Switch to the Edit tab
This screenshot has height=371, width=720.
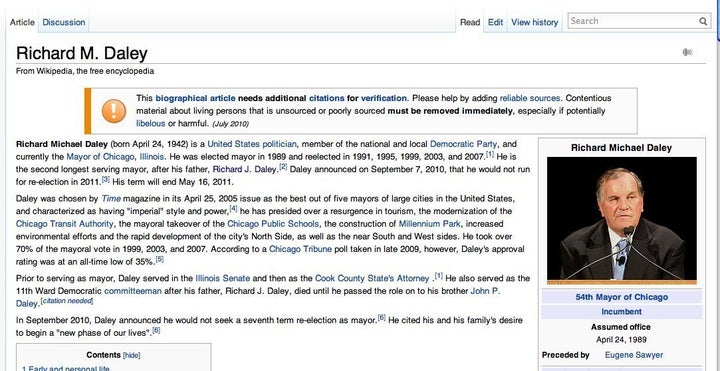pos(495,22)
